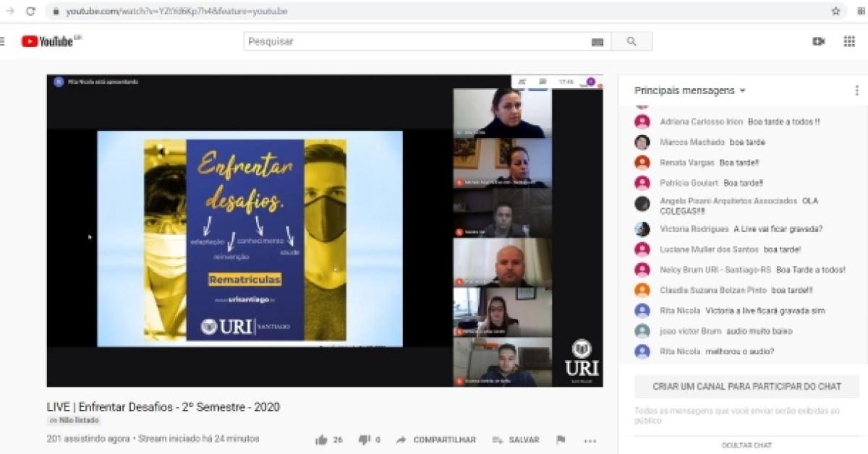Like the video with thumbs up
This screenshot has height=454, width=868.
(322, 440)
